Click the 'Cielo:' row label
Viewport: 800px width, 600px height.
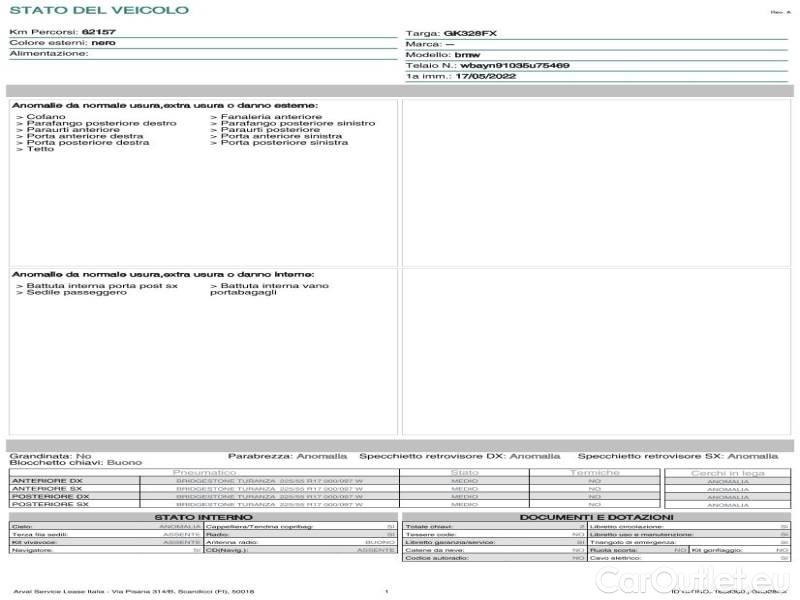click(22, 527)
